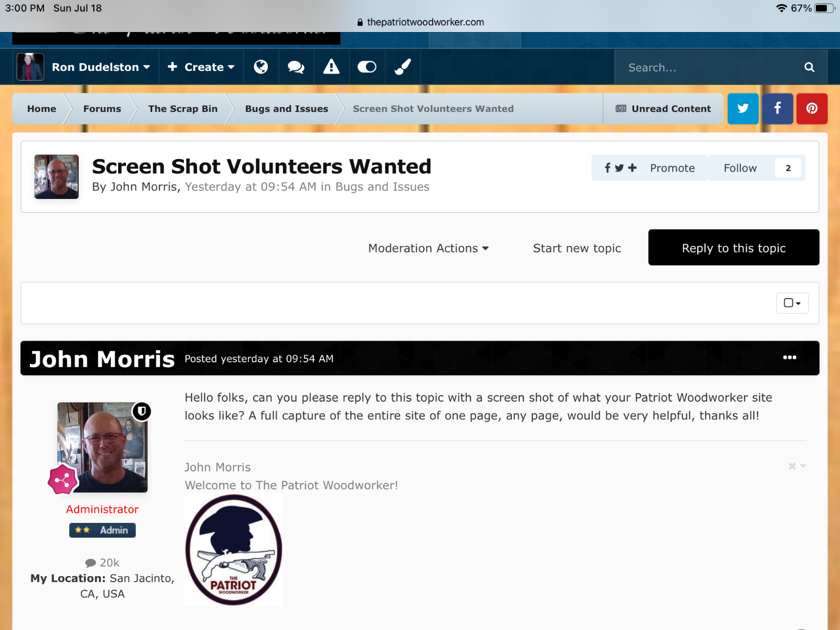Follow this topic
The image size is (840, 630).
coord(740,168)
